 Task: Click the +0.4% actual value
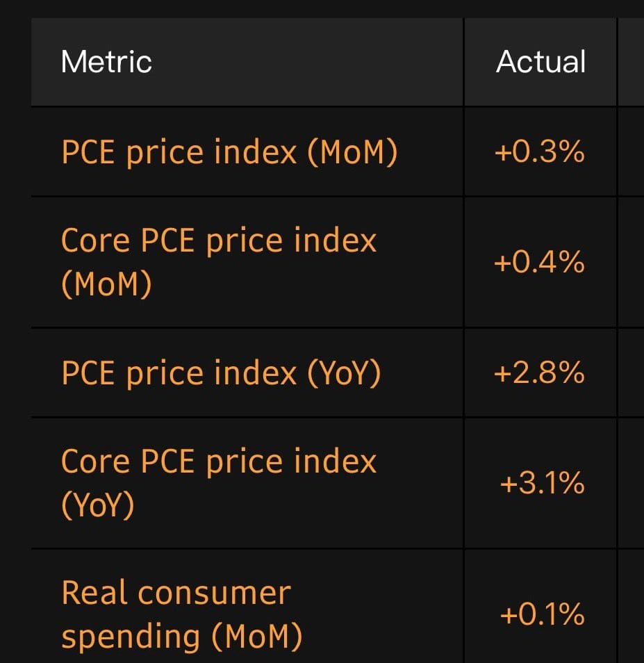coord(539,263)
